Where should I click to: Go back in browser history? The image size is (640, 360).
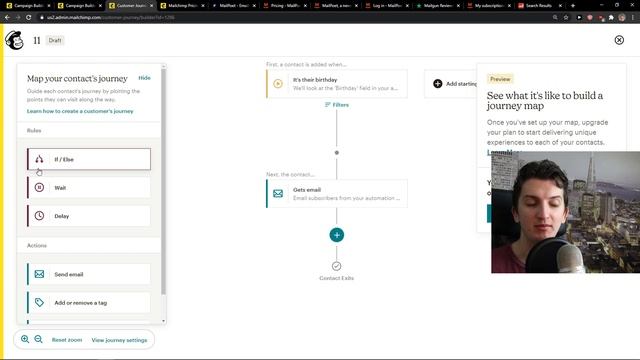(7, 18)
